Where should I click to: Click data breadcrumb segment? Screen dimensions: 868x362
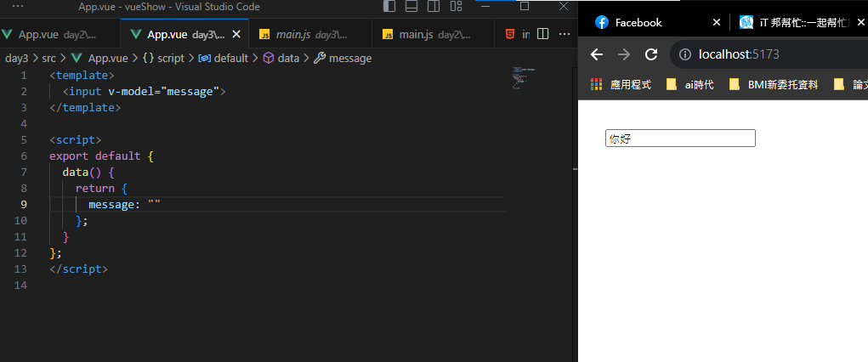coord(281,58)
